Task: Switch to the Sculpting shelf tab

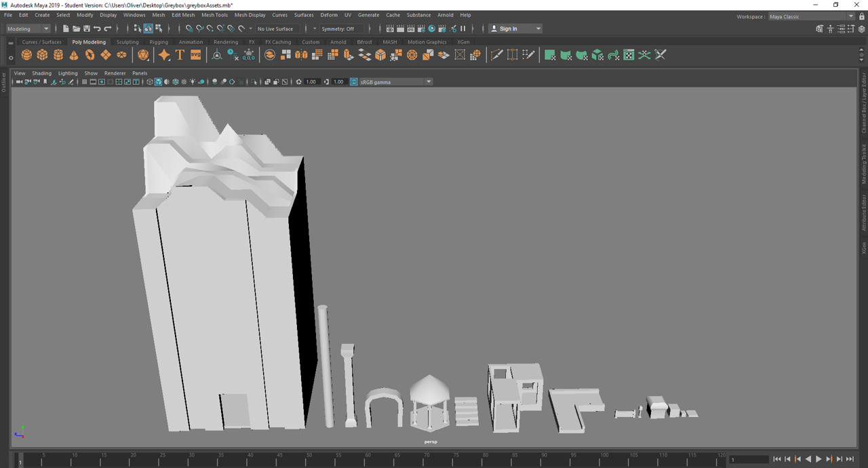Action: pyautogui.click(x=127, y=42)
